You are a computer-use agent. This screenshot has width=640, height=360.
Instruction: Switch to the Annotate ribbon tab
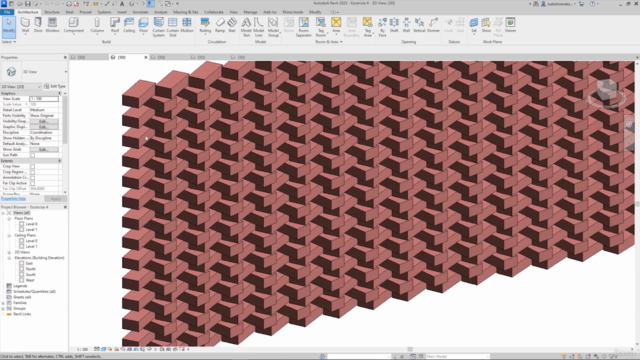(140, 12)
